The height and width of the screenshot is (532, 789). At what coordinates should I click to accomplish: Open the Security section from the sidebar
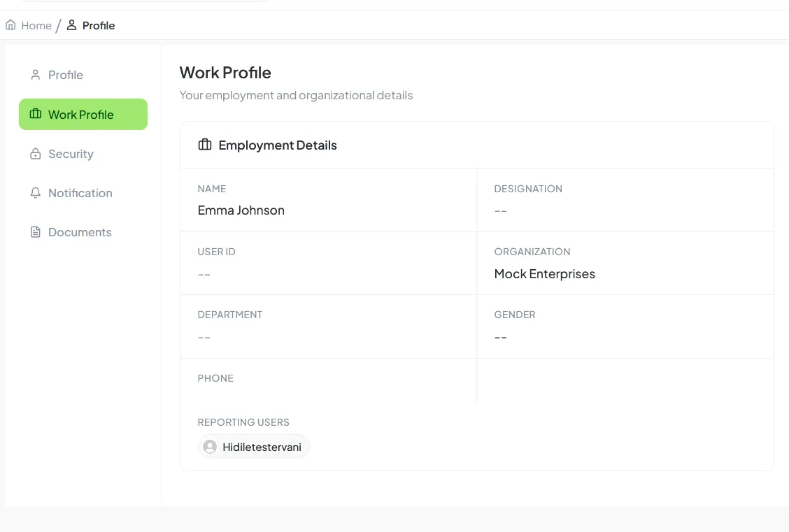tap(71, 154)
